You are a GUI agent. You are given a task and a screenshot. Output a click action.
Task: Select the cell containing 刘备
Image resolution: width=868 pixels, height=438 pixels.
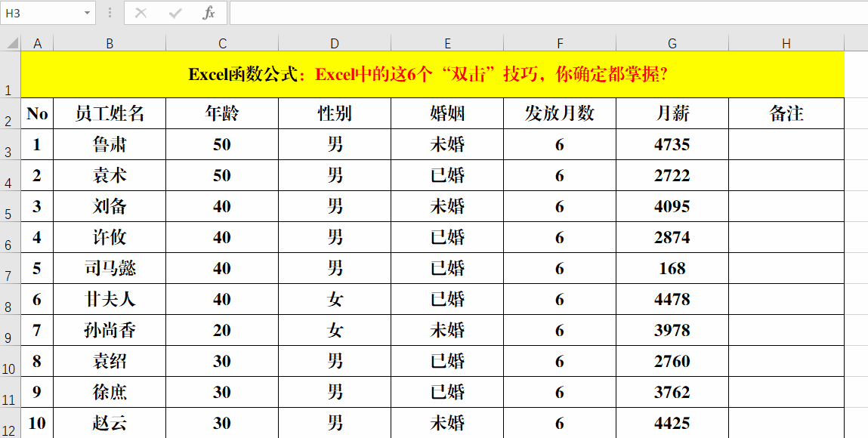point(110,207)
